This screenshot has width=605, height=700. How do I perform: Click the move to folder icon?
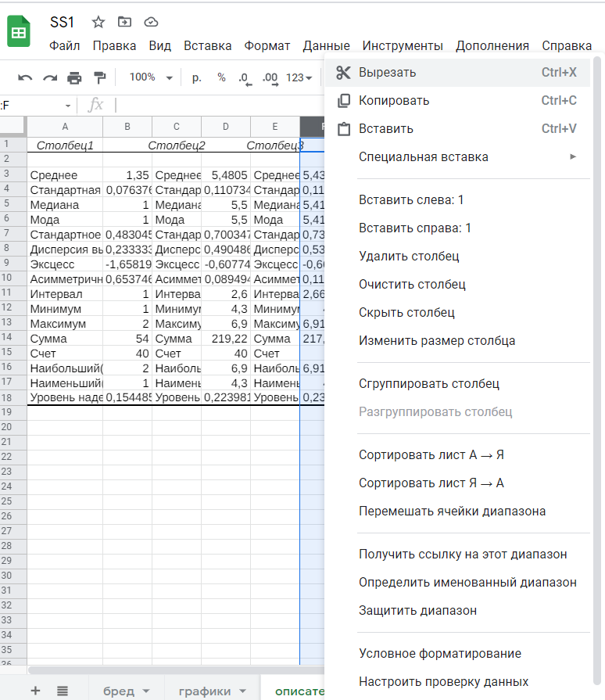coord(124,21)
